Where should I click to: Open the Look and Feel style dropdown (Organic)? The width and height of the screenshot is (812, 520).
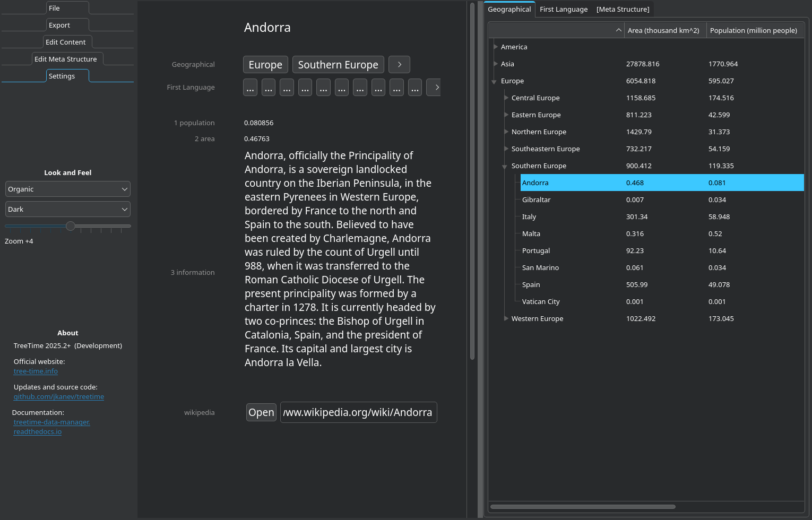(67, 189)
